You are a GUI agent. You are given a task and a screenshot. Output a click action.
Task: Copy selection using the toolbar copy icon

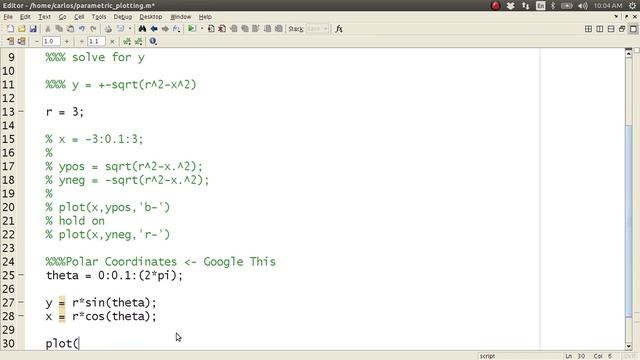tap(59, 29)
